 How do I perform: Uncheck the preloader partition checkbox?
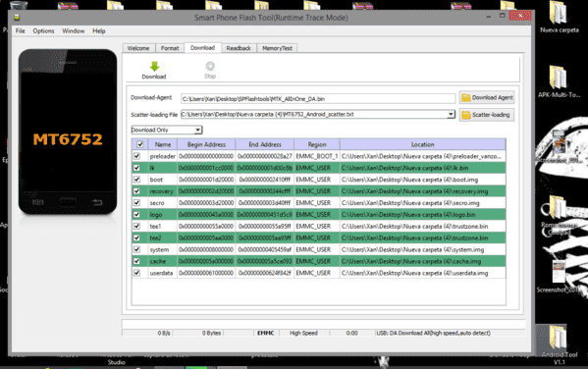click(136, 156)
